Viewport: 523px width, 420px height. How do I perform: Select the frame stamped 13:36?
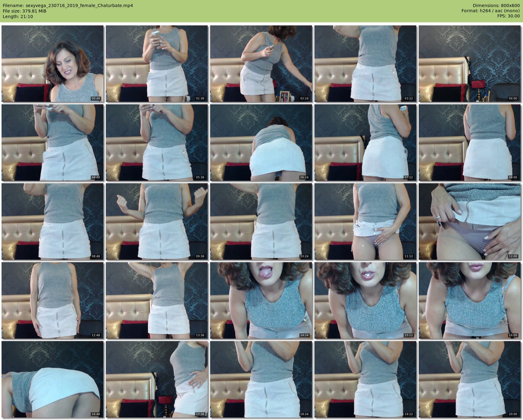coord(157,300)
